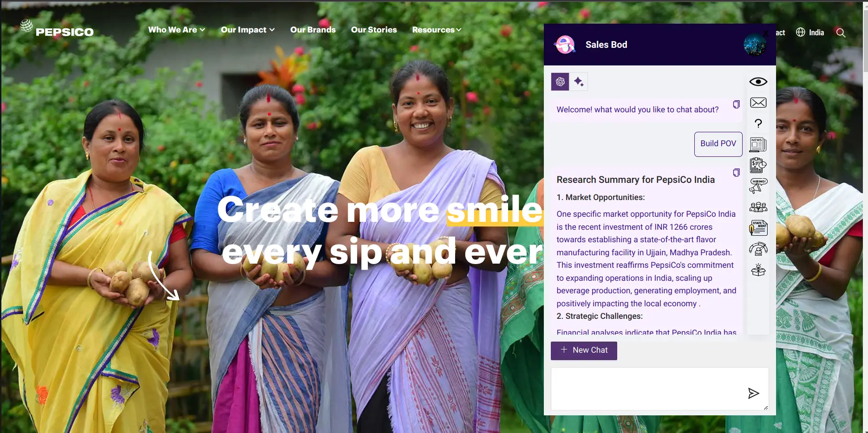Expand the Our Impact dropdown
This screenshot has width=868, height=433.
[248, 30]
